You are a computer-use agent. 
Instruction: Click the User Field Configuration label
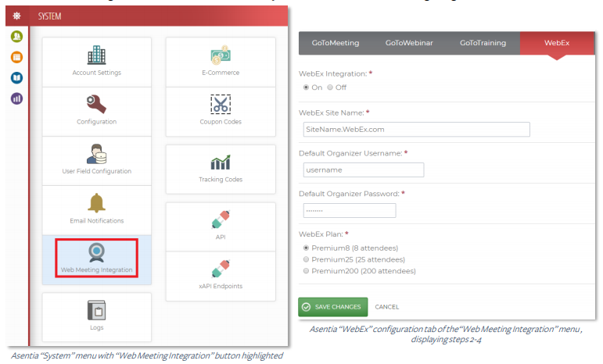[96, 171]
